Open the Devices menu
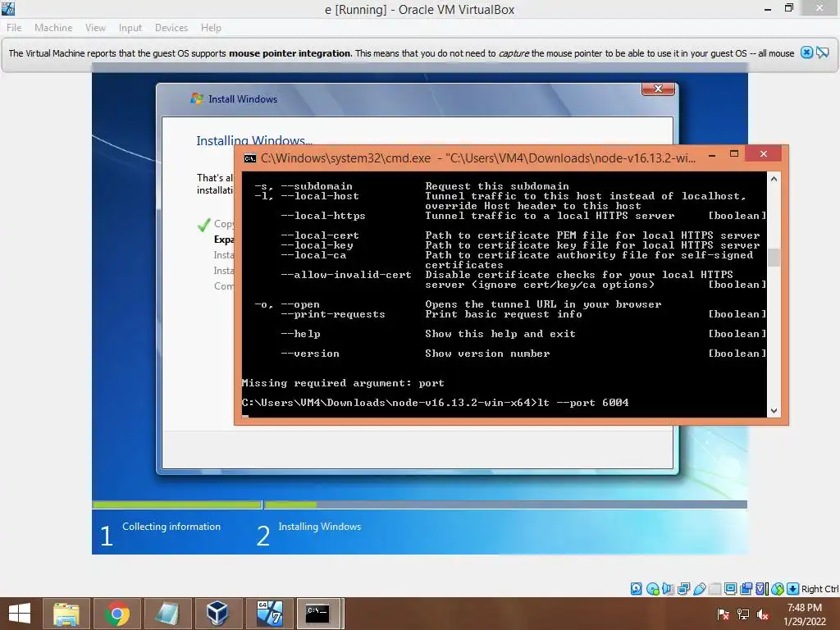Image resolution: width=840 pixels, height=630 pixels. point(171,27)
